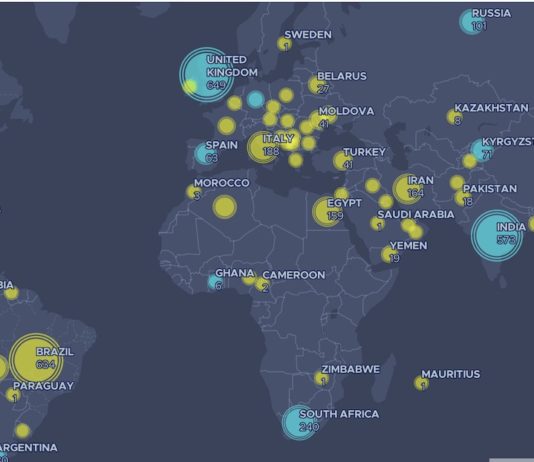Image resolution: width=534 pixels, height=462 pixels.
Task: Open the Iran 164 marker
Action: 407,189
